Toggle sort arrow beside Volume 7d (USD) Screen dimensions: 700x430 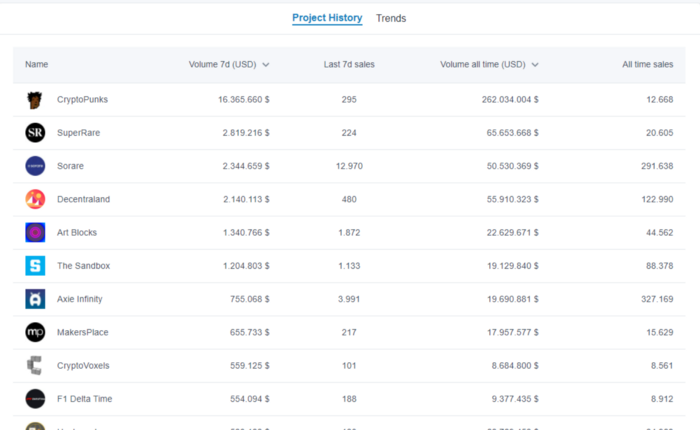[x=266, y=65]
